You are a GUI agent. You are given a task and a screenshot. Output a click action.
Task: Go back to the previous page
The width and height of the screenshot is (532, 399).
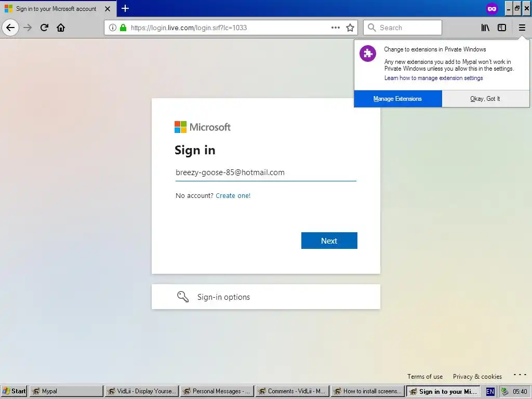10,28
